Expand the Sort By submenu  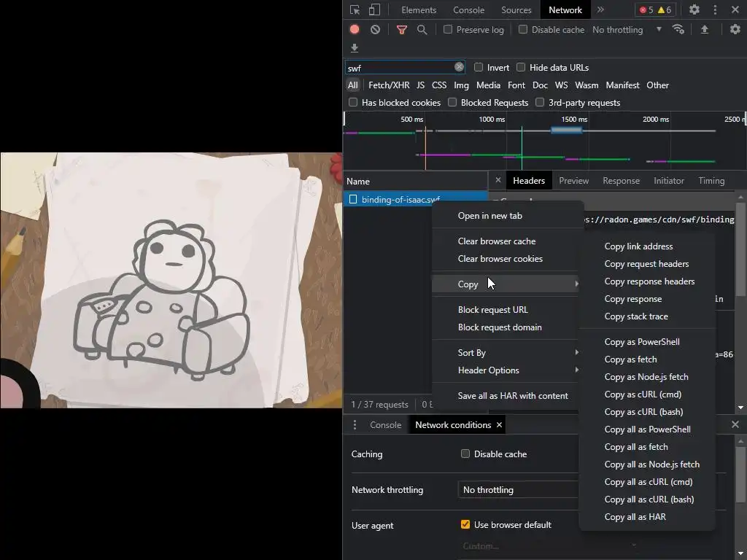[x=505, y=352]
